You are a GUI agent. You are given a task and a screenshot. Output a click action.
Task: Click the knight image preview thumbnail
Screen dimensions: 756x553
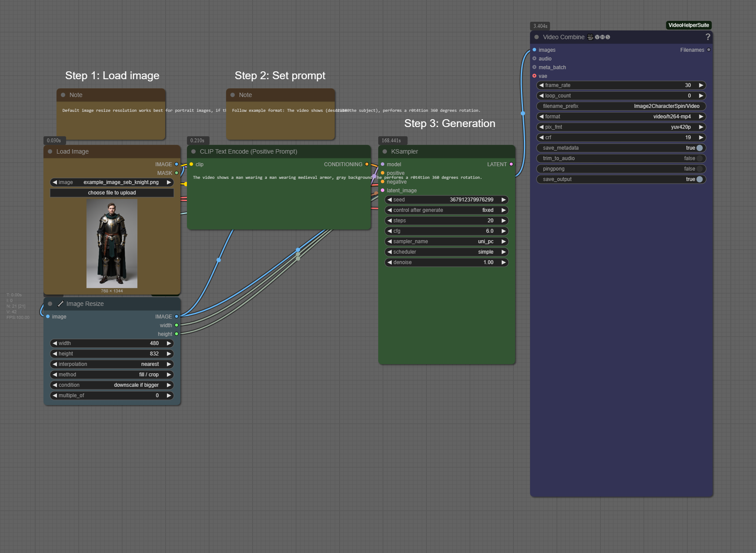click(112, 243)
